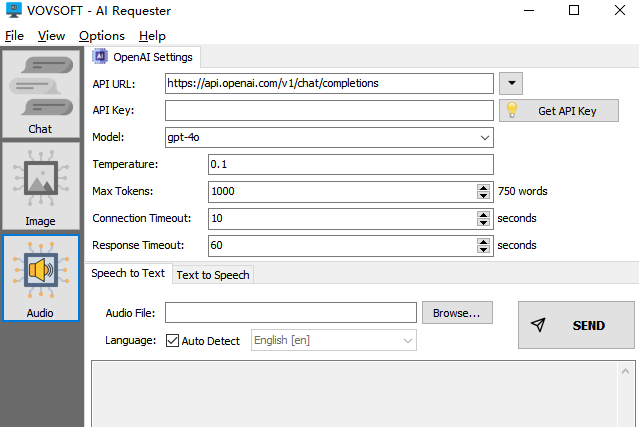
Task: Click the API Key input field
Action: tap(329, 110)
